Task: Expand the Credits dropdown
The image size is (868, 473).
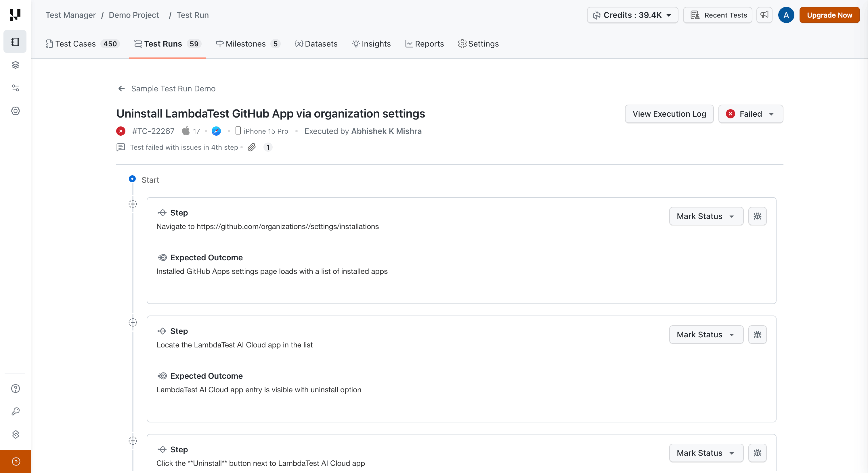Action: (x=632, y=15)
